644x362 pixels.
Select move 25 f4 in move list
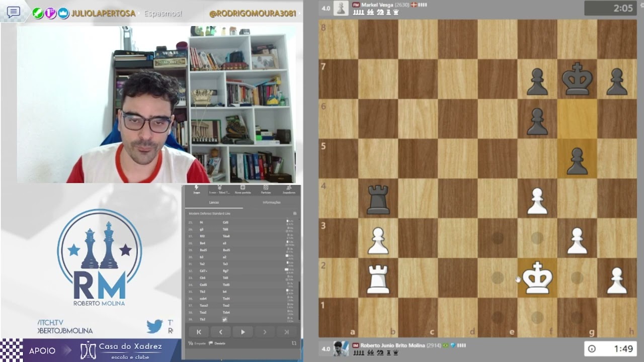(x=201, y=222)
